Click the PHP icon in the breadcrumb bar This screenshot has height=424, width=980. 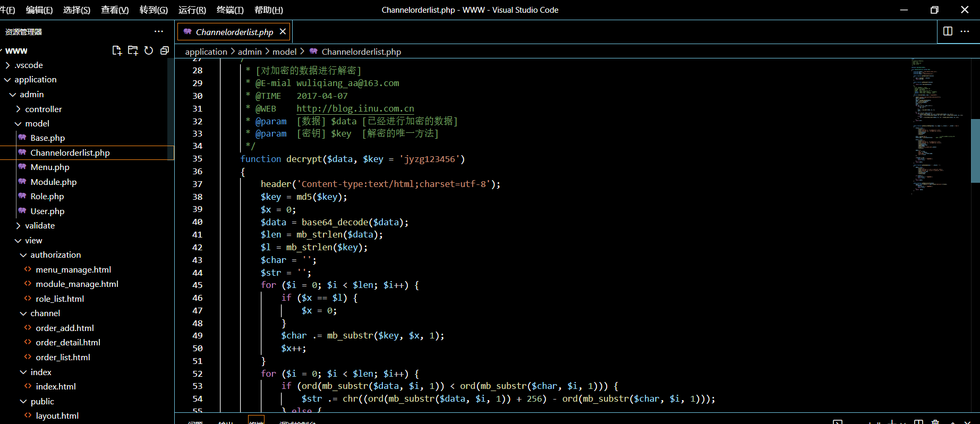coord(313,52)
